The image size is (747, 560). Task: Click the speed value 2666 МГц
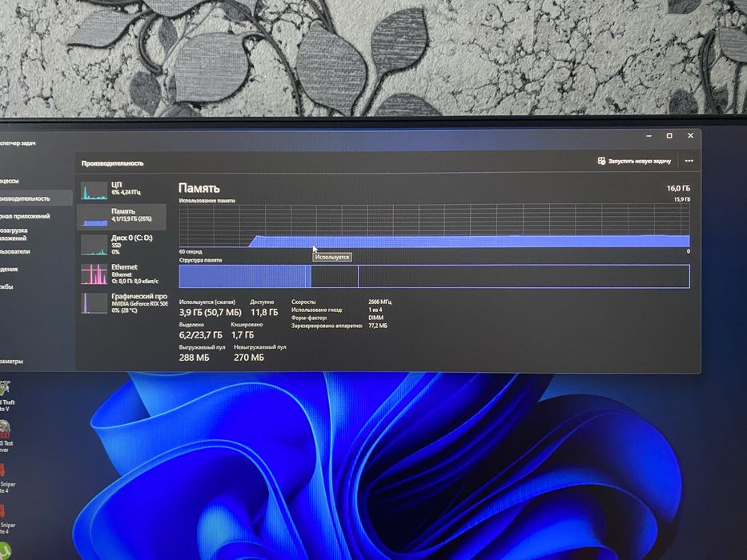380,302
